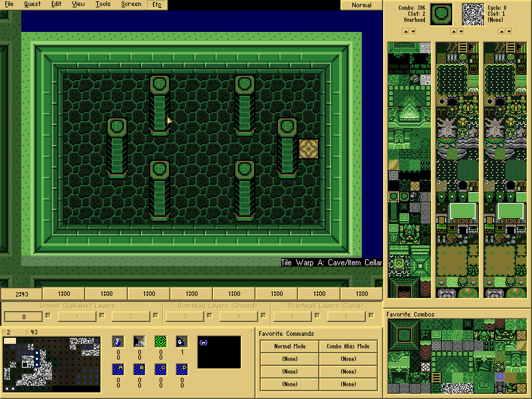Viewport: 532px width, 399px height.
Task: Click the statue head beside the yellow block
Action: (x=287, y=127)
